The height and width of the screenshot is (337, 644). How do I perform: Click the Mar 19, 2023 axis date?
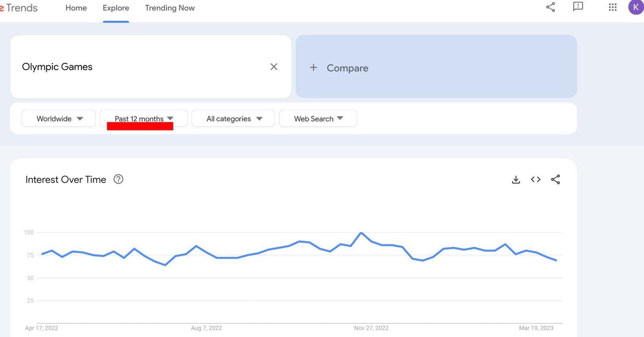(x=536, y=328)
